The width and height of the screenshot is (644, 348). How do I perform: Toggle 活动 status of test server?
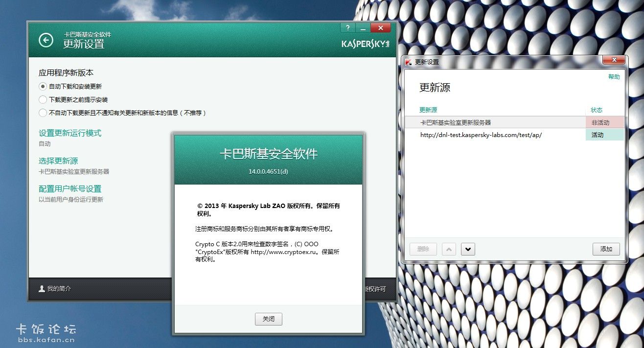click(x=605, y=135)
